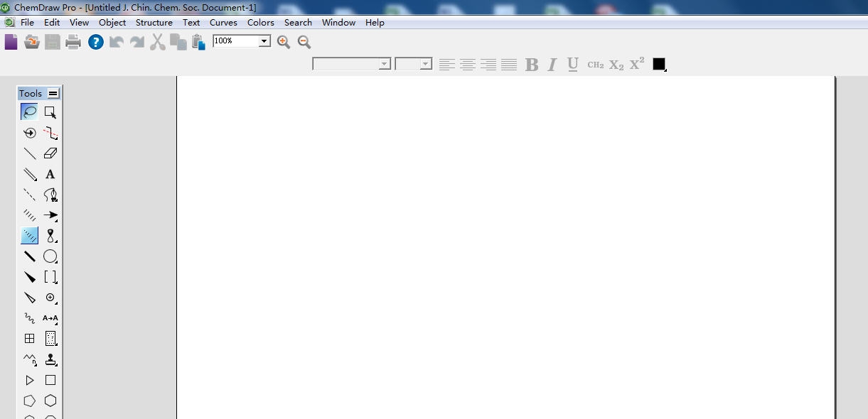This screenshot has width=868, height=419.
Task: Open the 100% zoom dropdown arrow
Action: [264, 41]
